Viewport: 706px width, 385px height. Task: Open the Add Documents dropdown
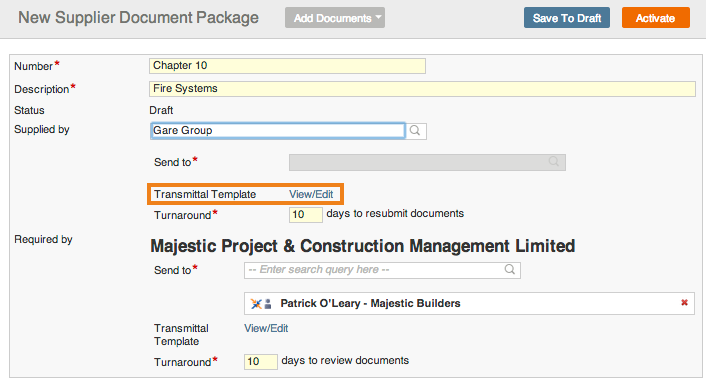click(335, 18)
